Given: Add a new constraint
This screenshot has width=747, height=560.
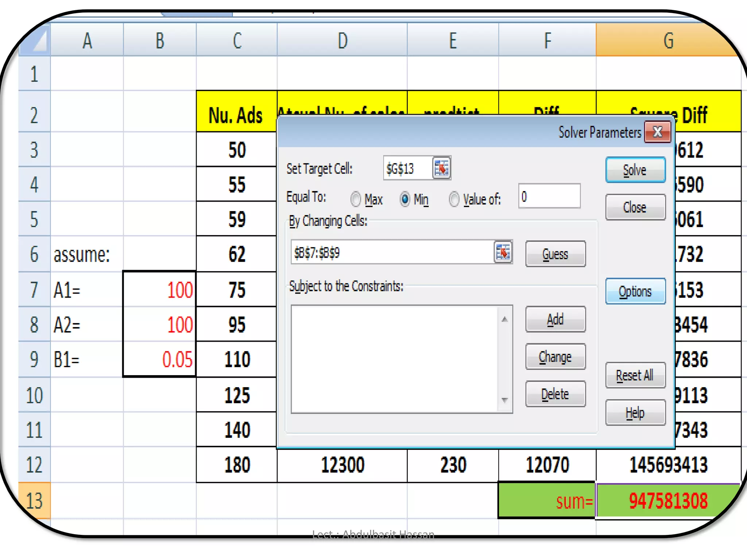Looking at the screenshot, I should pos(555,319).
